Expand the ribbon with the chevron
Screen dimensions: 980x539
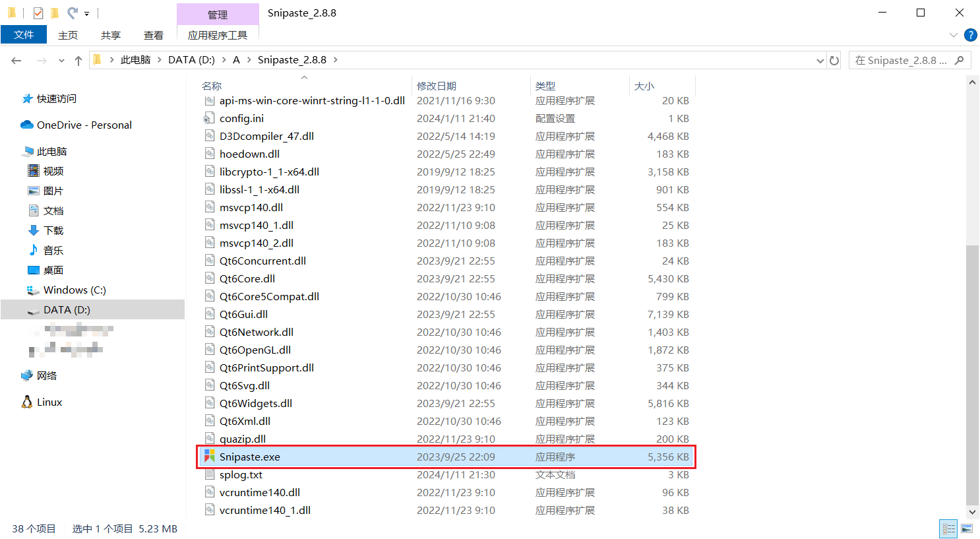[953, 35]
